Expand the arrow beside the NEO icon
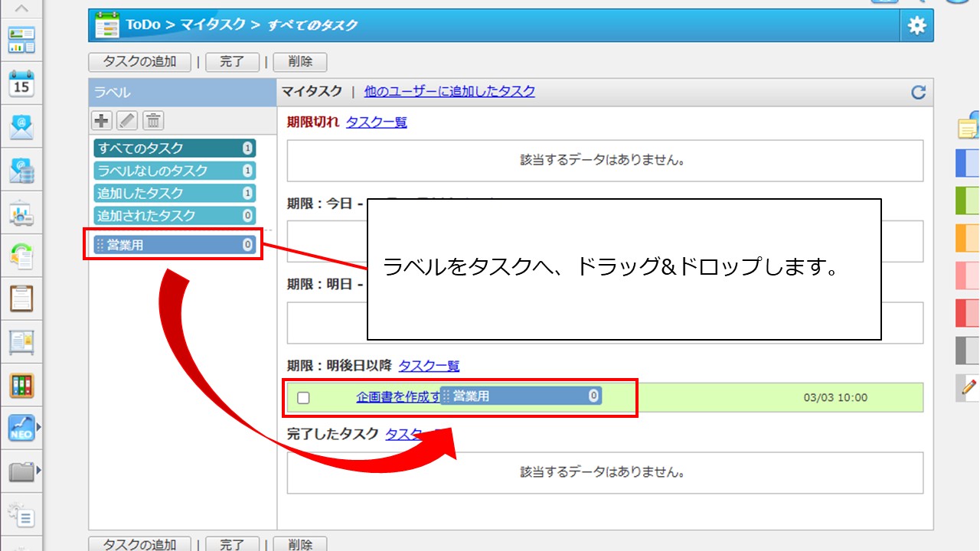This screenshot has width=980, height=551. [39, 428]
